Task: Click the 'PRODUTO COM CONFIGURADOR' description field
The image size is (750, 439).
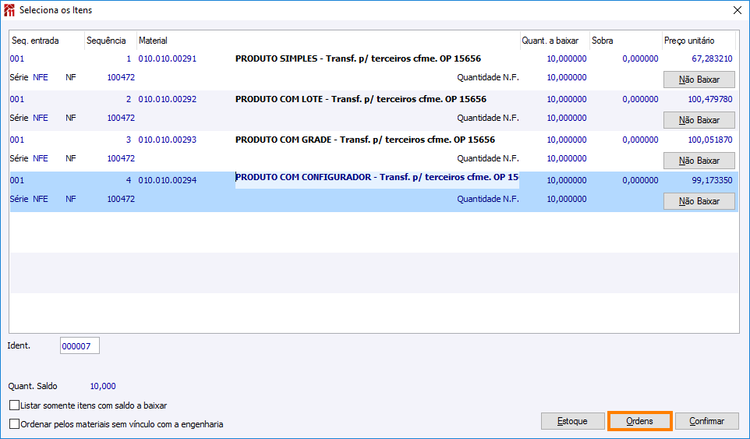Action: click(x=377, y=180)
